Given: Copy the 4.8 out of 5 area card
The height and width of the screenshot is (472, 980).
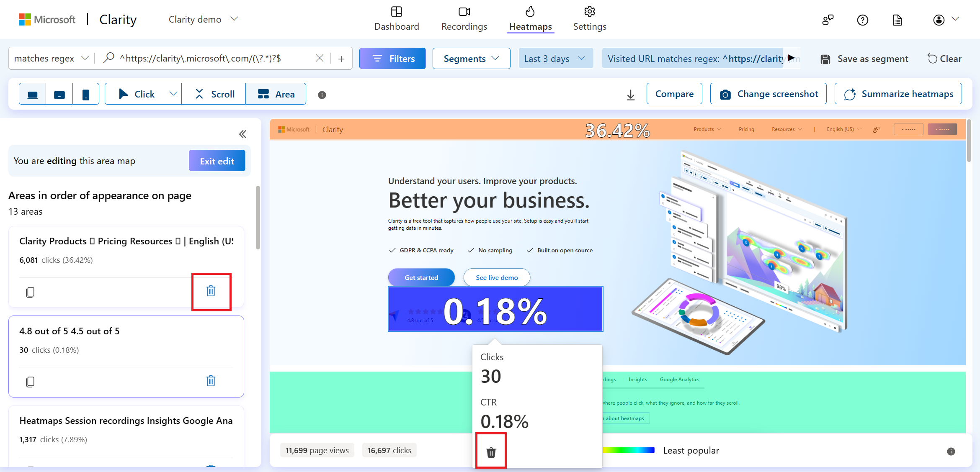Looking at the screenshot, I should pos(30,382).
